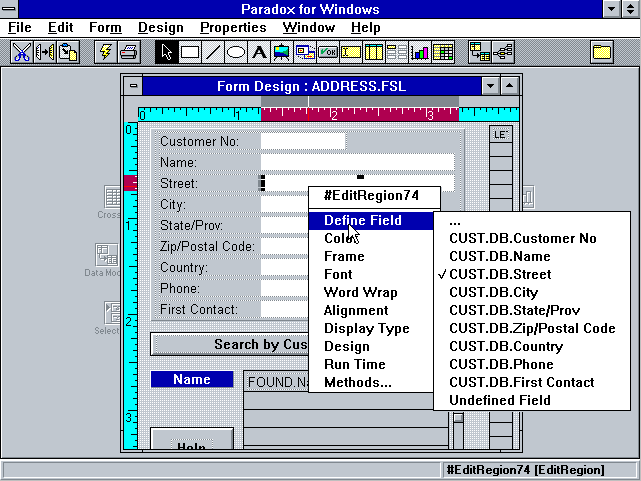Open the Properties menu

[x=233, y=28]
